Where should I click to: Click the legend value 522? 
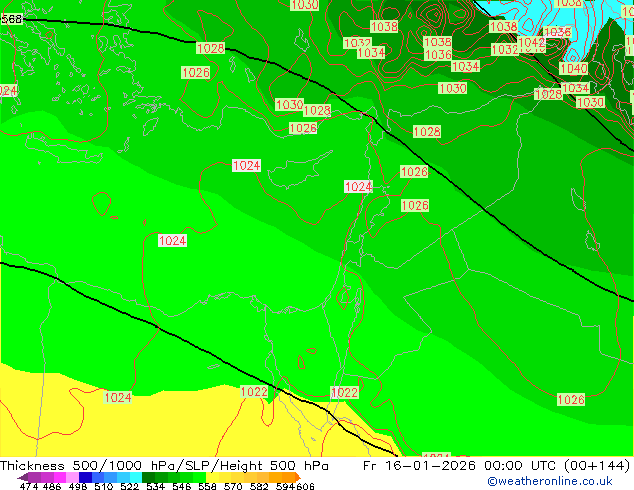pos(129,486)
